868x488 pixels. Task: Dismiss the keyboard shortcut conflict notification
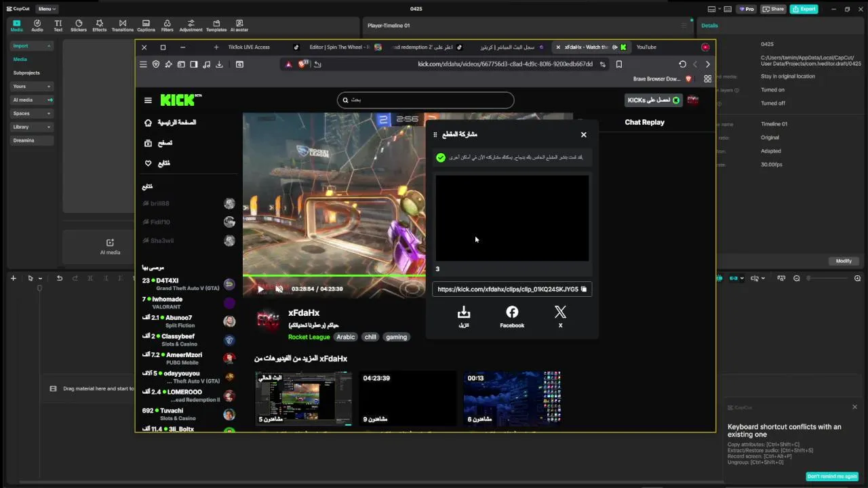(x=854, y=407)
